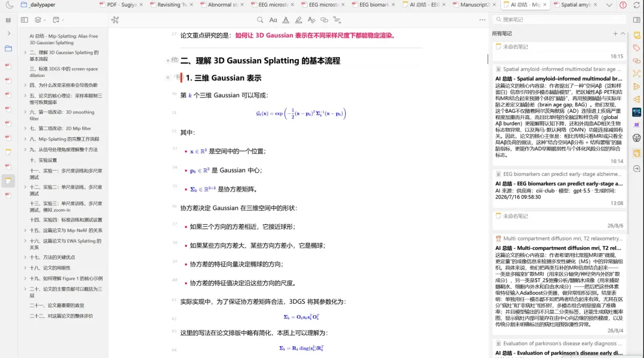Click the circled arrow icon in right rail
The image size is (644, 358).
[637, 169]
